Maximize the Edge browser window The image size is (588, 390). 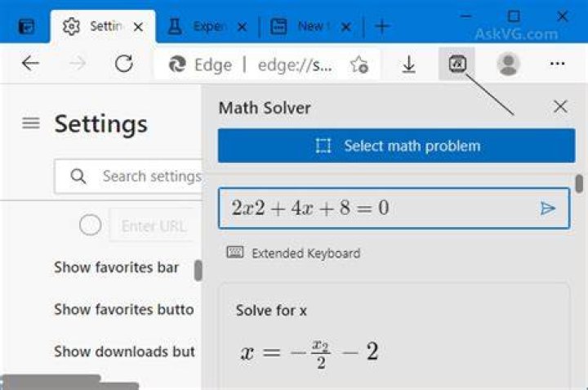coord(514,16)
